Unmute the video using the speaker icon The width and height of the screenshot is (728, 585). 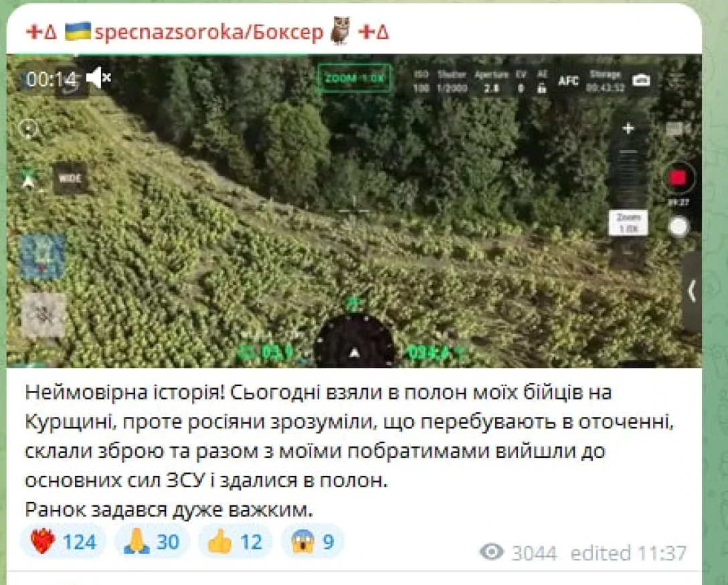click(98, 78)
